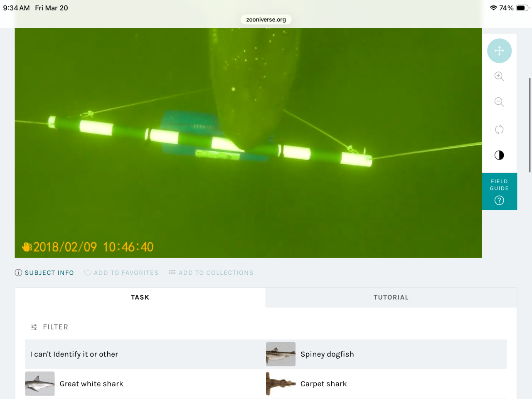Tap the zooniverse.org address pill
This screenshot has width=532, height=399.
(x=266, y=20)
